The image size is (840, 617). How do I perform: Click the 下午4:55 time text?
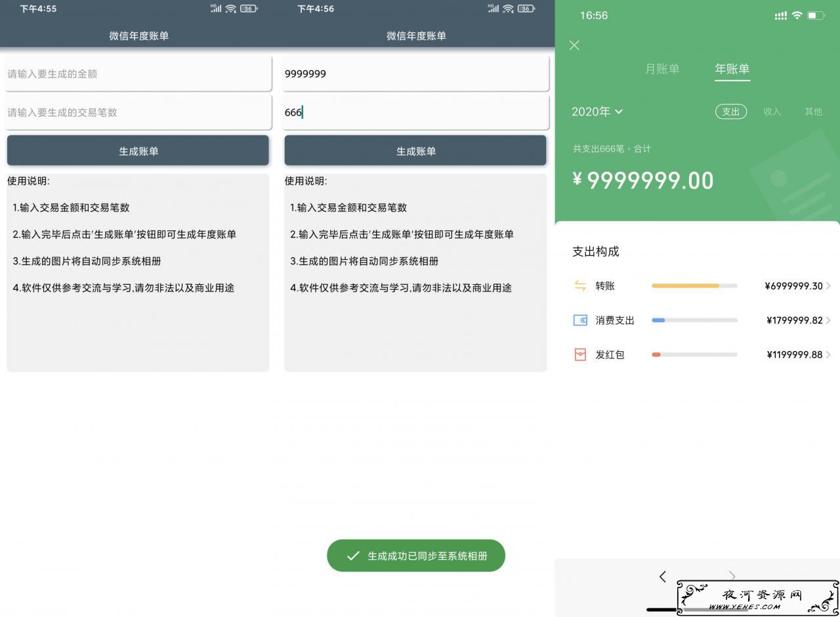pyautogui.click(x=38, y=9)
